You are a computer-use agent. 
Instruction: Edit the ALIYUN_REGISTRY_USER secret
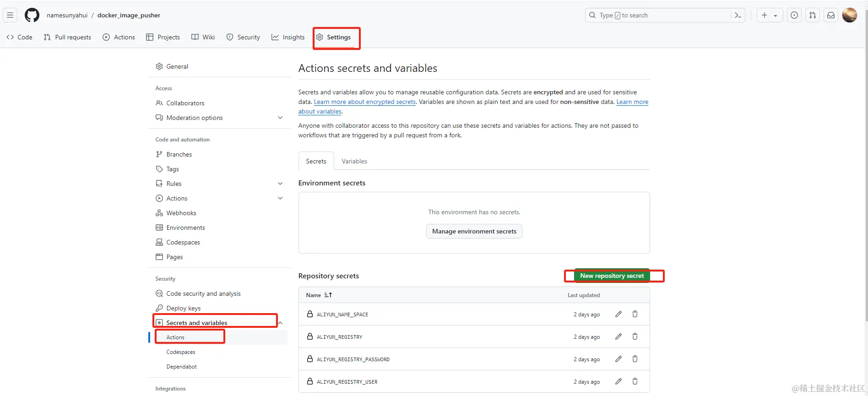pyautogui.click(x=618, y=381)
